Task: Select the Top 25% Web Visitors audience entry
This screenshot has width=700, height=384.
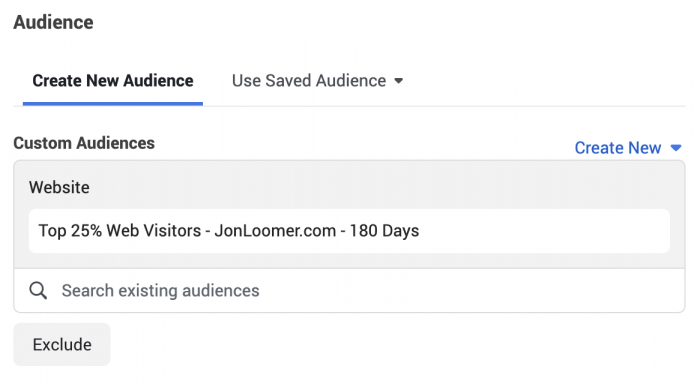Action: pyautogui.click(x=349, y=231)
